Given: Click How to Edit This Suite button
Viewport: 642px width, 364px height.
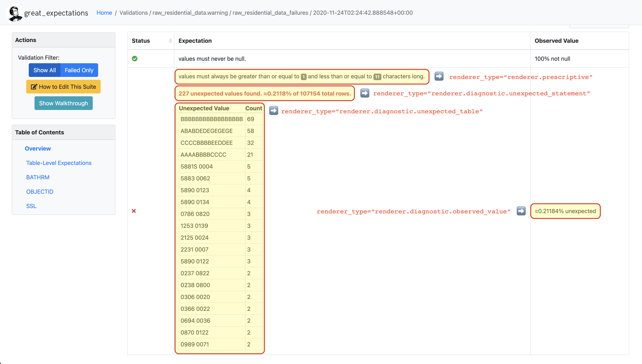Looking at the screenshot, I should click(x=63, y=86).
